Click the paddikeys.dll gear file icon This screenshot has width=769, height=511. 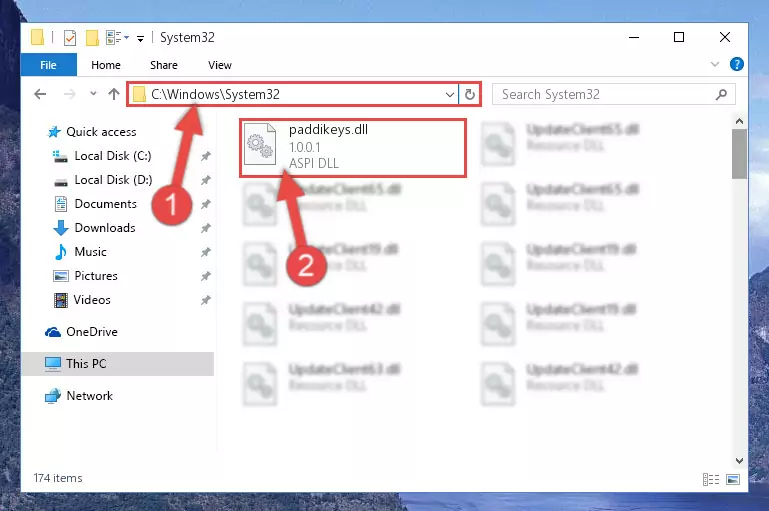[260, 144]
